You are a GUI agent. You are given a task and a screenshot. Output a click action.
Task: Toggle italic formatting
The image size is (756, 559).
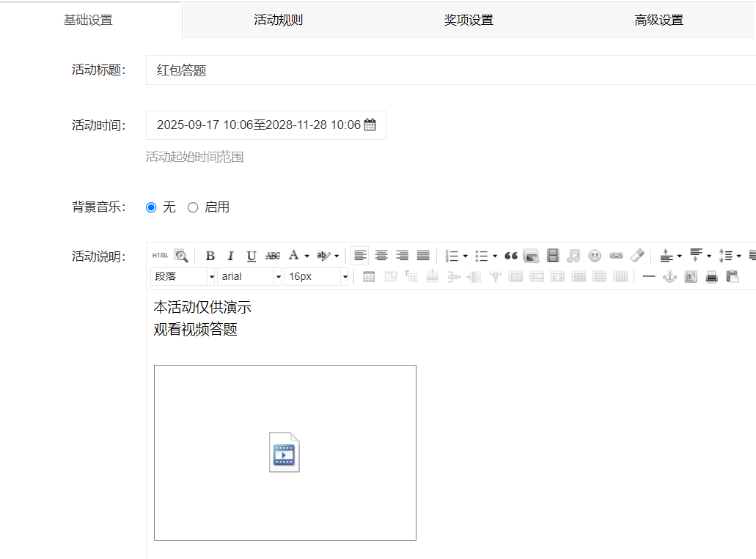click(230, 256)
